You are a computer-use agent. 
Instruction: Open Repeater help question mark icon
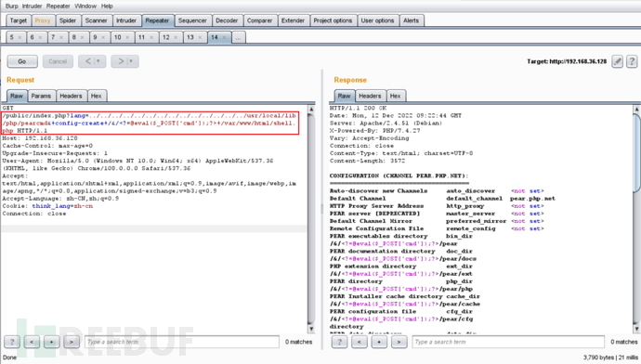coord(632,61)
